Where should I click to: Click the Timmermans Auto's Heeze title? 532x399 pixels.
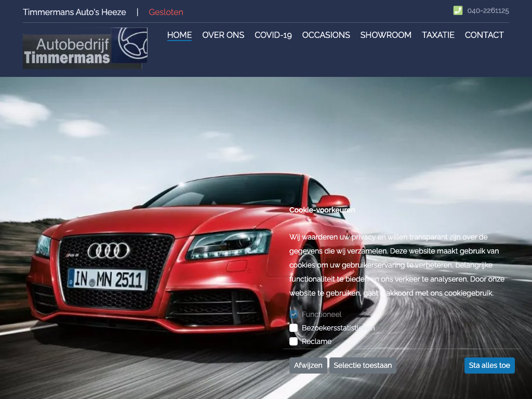click(74, 12)
